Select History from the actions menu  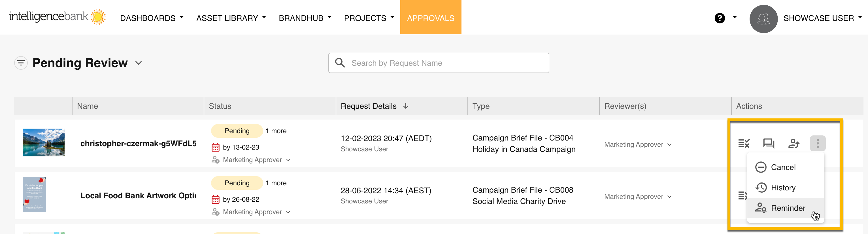pyautogui.click(x=783, y=188)
